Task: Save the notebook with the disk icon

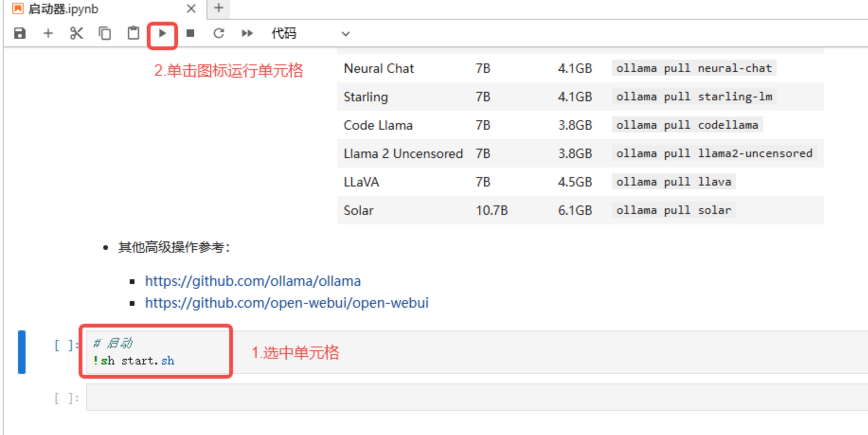Action: point(20,34)
